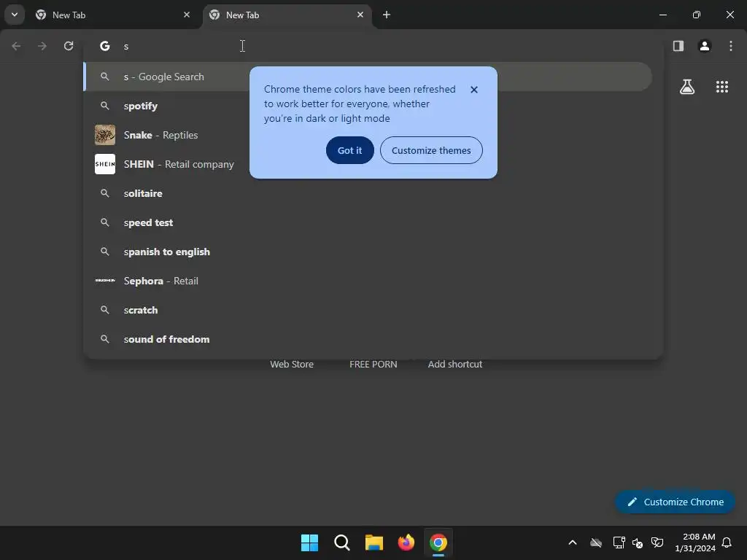This screenshot has width=747, height=560.
Task: Focus the address bar text field
Action: pos(373,46)
